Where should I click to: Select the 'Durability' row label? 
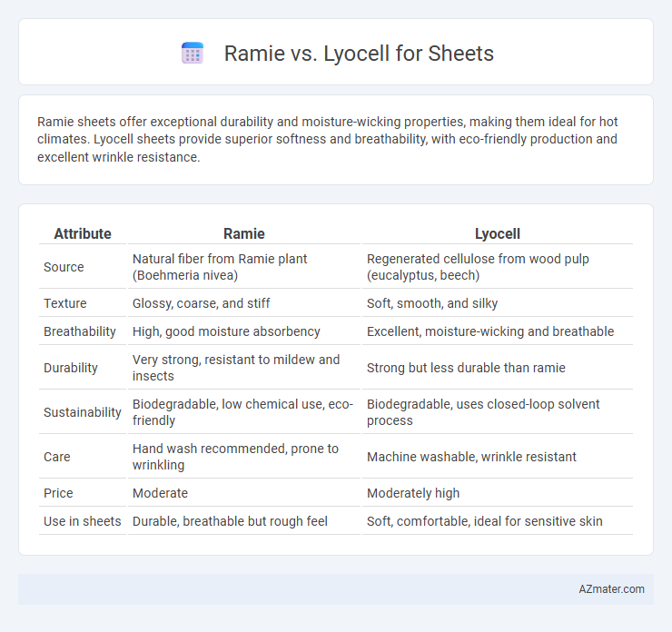pyautogui.click(x=71, y=368)
